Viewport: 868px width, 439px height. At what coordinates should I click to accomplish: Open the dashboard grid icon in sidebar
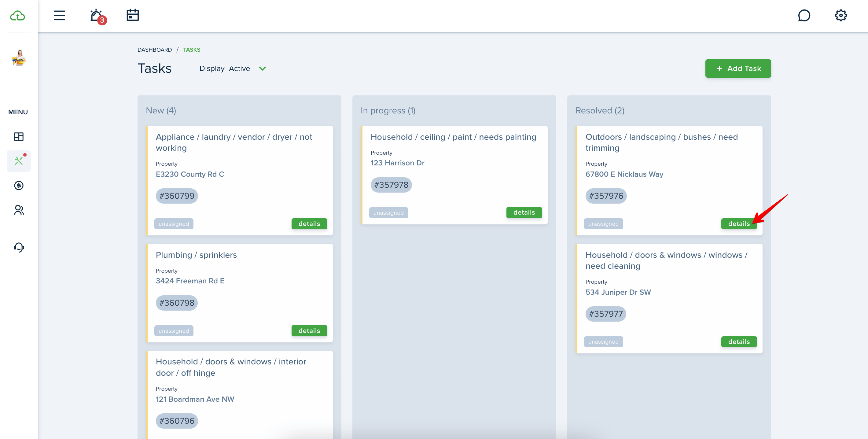point(19,136)
